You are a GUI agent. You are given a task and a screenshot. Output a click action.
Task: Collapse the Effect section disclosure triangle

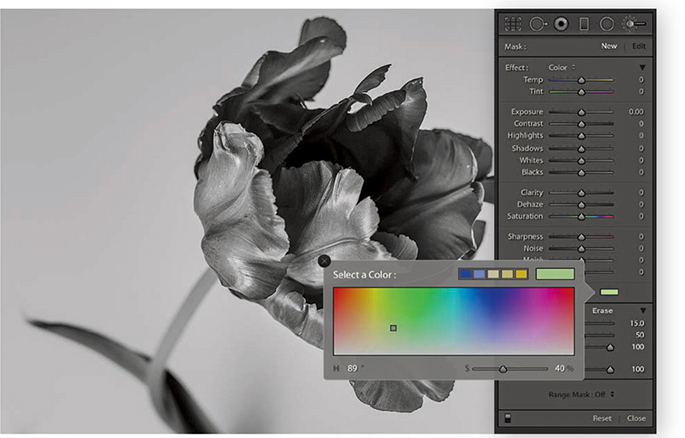642,67
